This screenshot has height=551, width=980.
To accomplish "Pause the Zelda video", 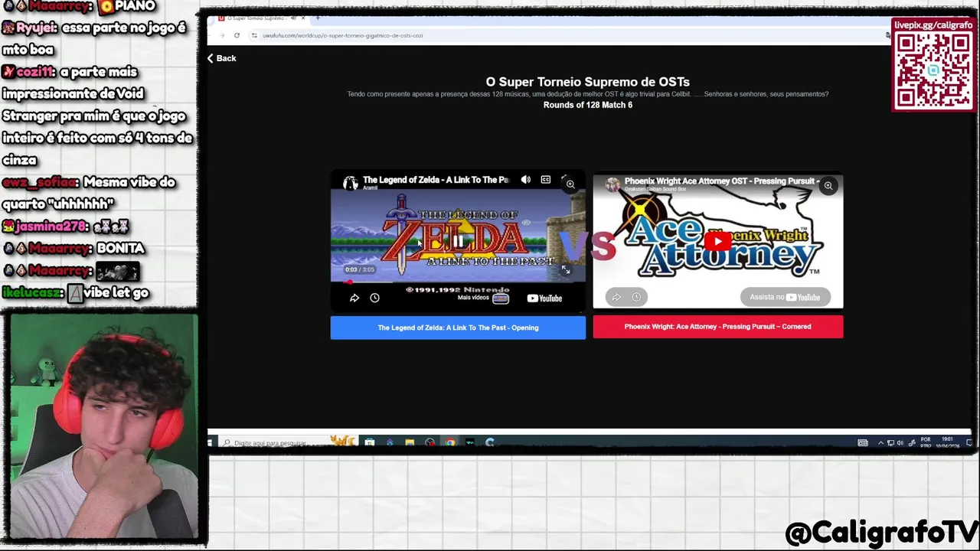I will (x=458, y=241).
